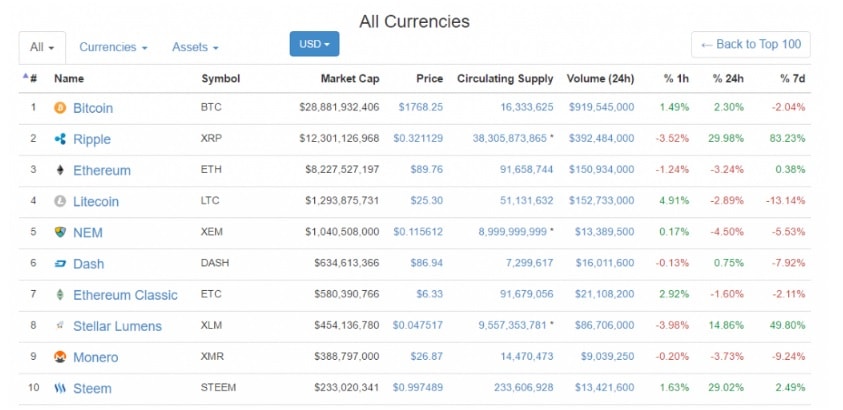Click the Bitcoin coin logo icon
This screenshot has width=843, height=410.
pyautogui.click(x=60, y=108)
